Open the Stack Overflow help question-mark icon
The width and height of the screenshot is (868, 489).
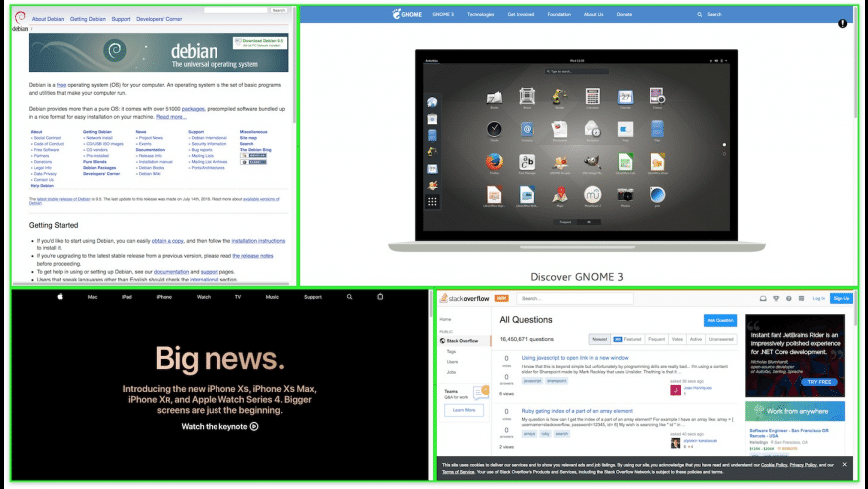pos(789,299)
